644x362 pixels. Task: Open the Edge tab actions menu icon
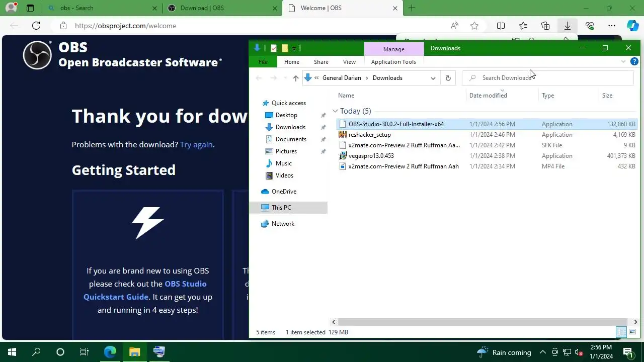[30, 8]
